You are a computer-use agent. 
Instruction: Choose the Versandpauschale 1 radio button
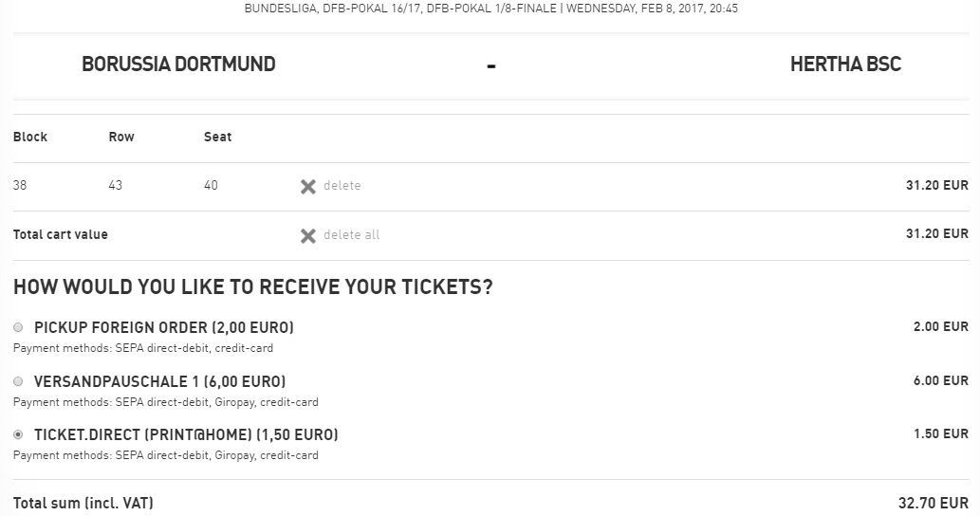(x=18, y=381)
